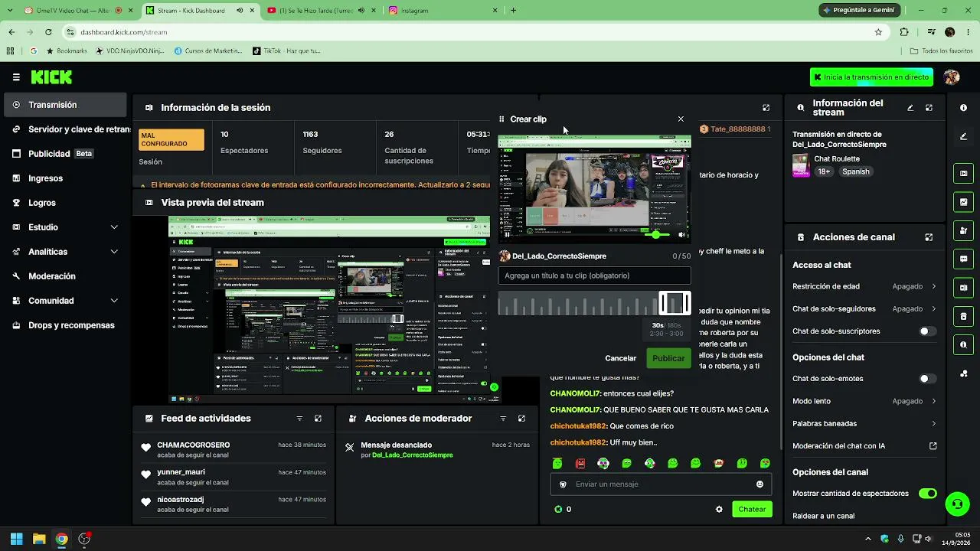980x551 pixels.
Task: Click the info icon in the right widget rail
Action: click(x=963, y=108)
